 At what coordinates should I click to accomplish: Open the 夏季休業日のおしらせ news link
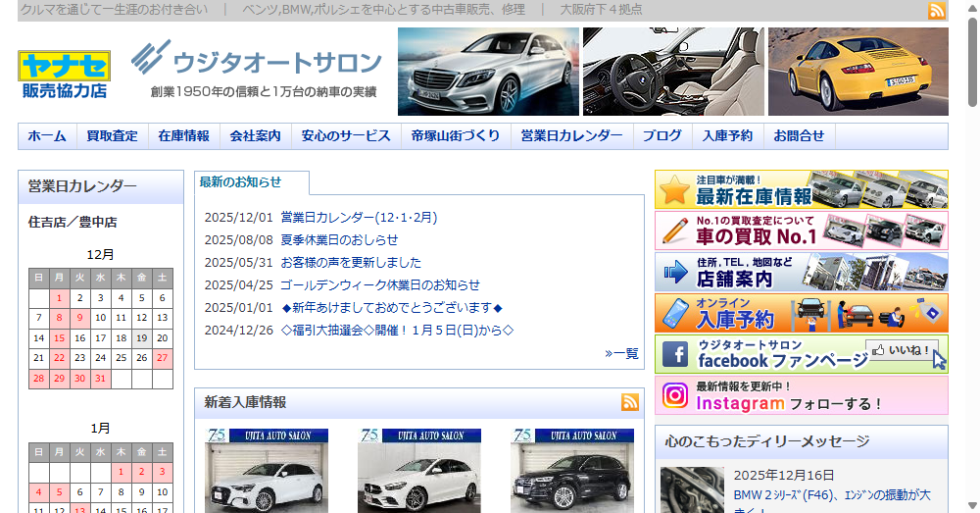click(339, 239)
